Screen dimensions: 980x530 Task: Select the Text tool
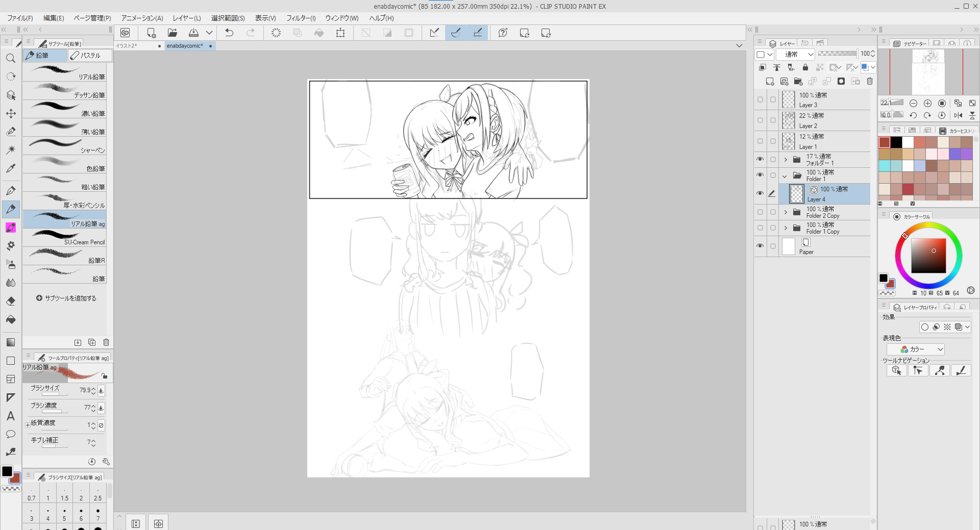(11, 416)
